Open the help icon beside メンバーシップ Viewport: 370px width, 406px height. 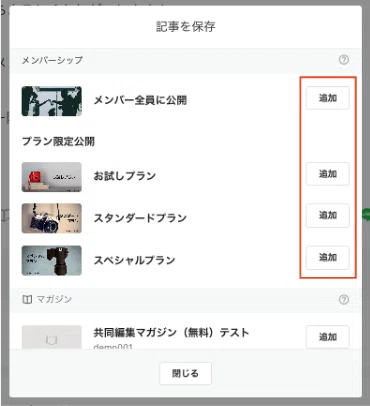point(344,60)
